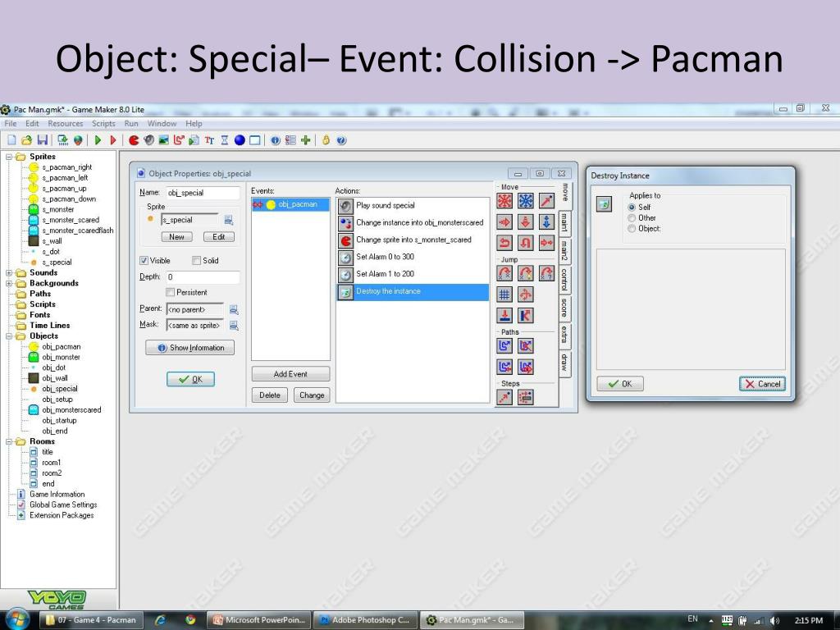Create a room from toolbar icon
Image resolution: width=840 pixels, height=630 pixels.
[x=255, y=140]
